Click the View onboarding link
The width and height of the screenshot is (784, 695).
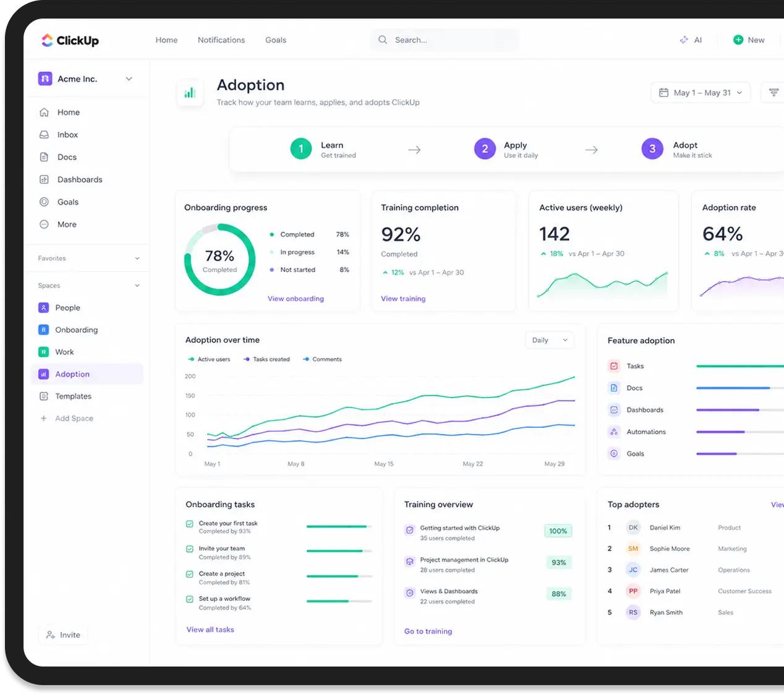pyautogui.click(x=296, y=299)
